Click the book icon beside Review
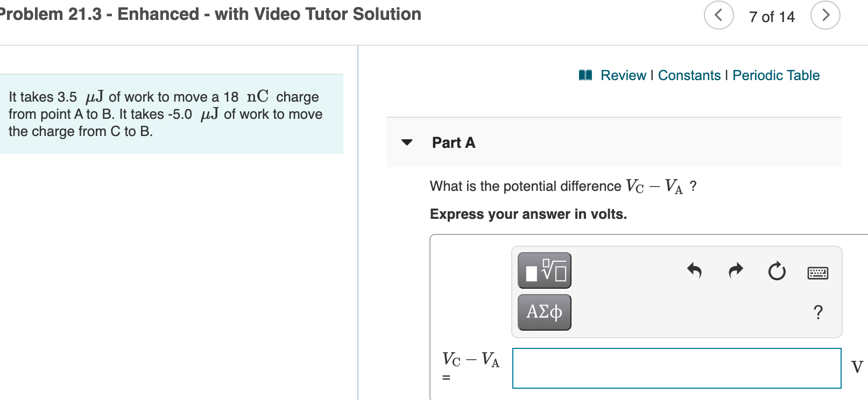 tap(585, 75)
